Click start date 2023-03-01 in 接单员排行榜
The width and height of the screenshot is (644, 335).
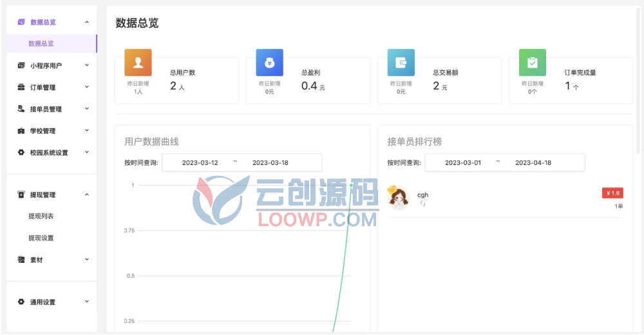(x=463, y=163)
